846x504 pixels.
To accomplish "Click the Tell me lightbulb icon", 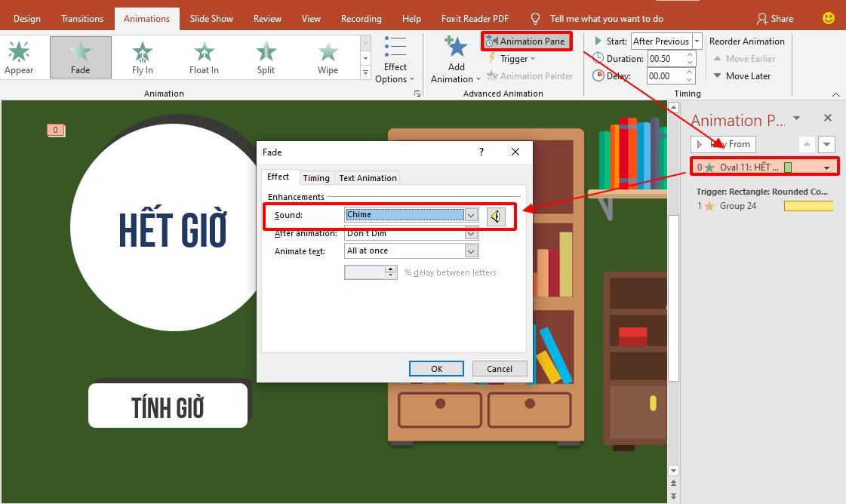I will point(536,18).
